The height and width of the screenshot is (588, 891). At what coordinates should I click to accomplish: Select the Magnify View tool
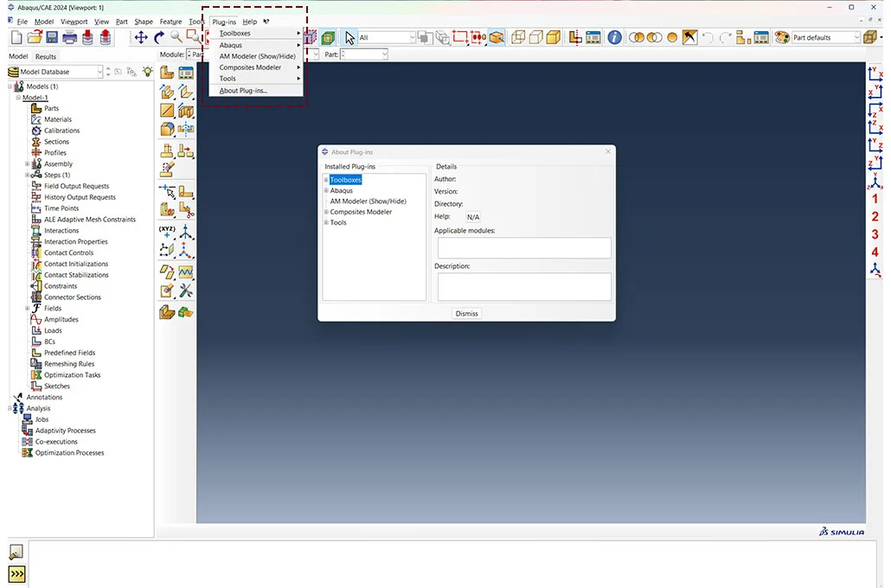tap(176, 37)
